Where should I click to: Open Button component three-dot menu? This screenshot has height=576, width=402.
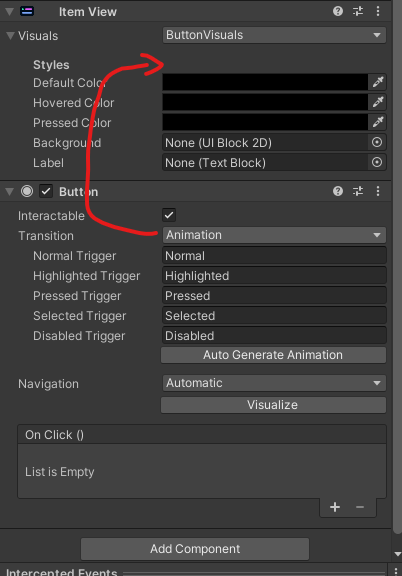(378, 191)
